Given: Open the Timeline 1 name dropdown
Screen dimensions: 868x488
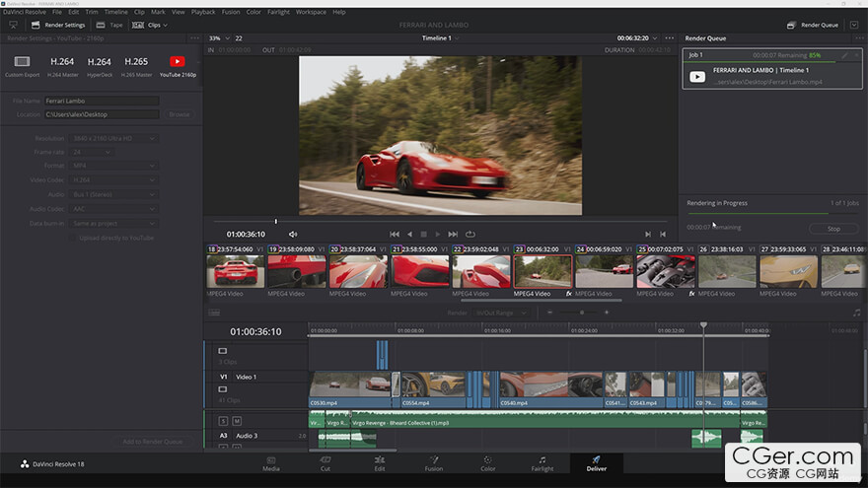Looking at the screenshot, I should 441,38.
